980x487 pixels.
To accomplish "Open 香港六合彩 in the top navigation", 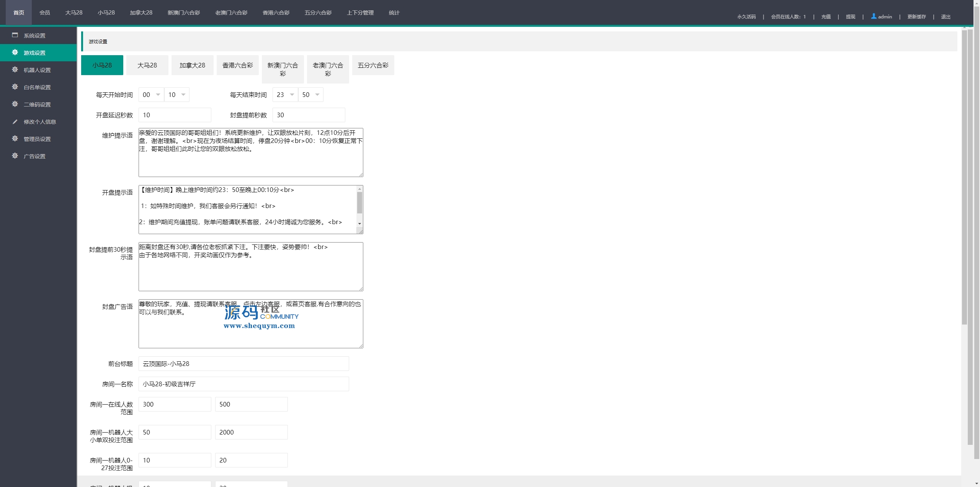I will (276, 13).
